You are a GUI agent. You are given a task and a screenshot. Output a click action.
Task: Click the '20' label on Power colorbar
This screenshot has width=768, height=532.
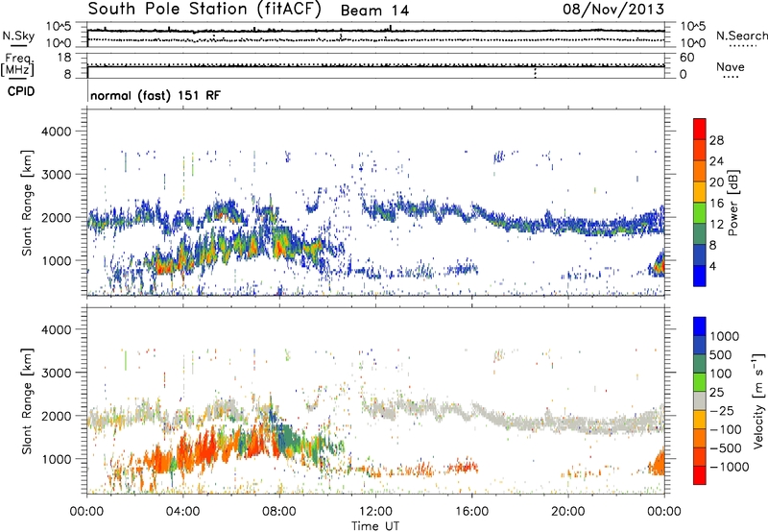point(716,182)
